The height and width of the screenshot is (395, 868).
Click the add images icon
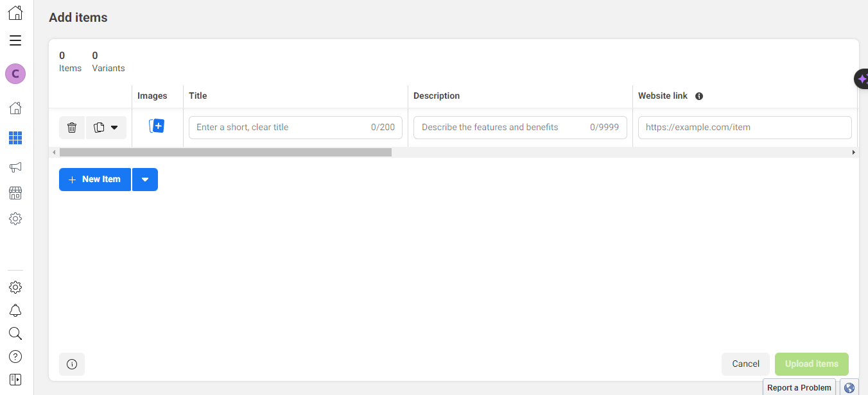coord(157,126)
